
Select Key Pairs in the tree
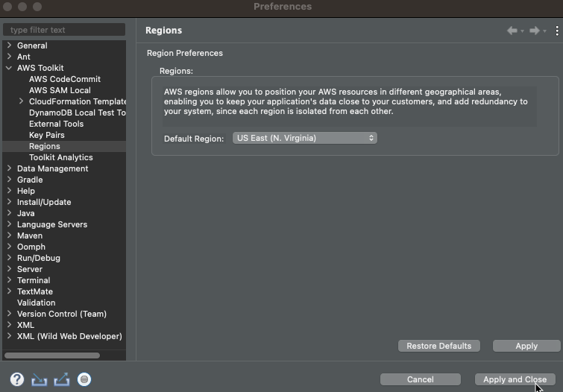pos(47,135)
